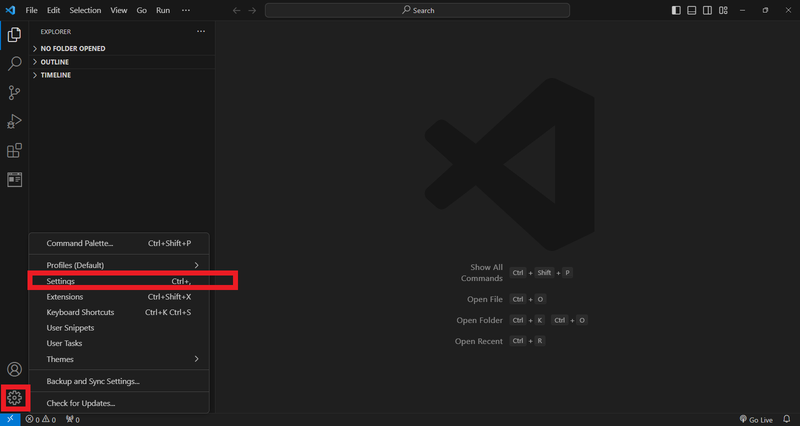Click the VS Code logo in title bar
Screen dimensions: 800x426
pyautogui.click(x=10, y=10)
